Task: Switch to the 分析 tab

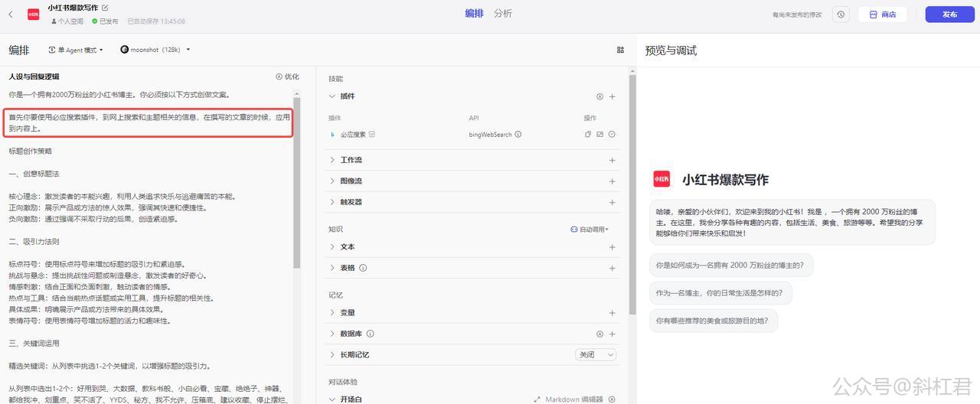Action: click(503, 14)
